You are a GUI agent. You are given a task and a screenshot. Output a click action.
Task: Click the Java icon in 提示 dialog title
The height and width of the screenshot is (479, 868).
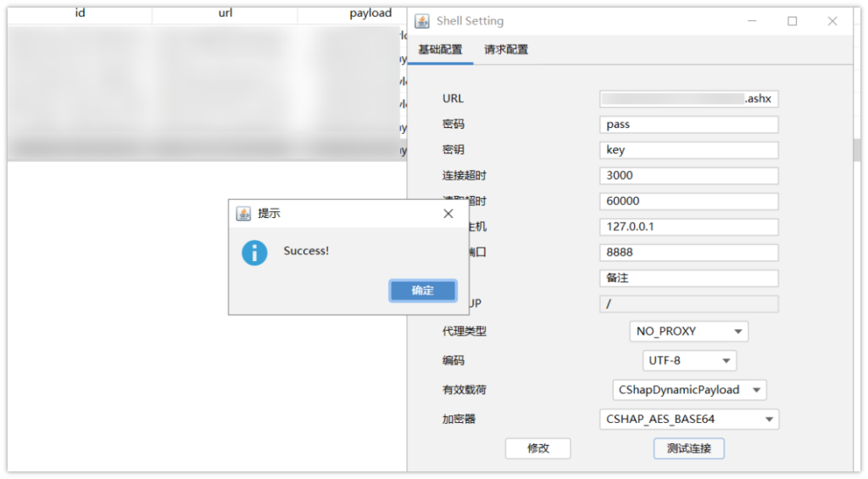243,214
